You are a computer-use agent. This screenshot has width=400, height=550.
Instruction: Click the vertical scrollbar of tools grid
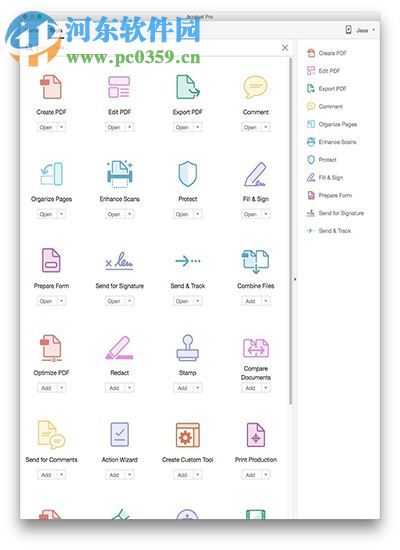tap(291, 232)
